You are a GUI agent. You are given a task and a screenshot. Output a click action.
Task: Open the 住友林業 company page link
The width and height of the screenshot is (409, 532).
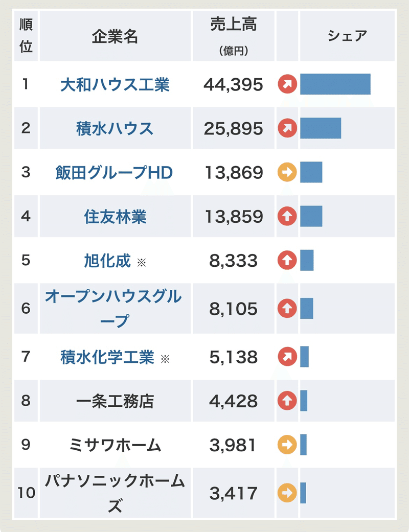pos(115,217)
